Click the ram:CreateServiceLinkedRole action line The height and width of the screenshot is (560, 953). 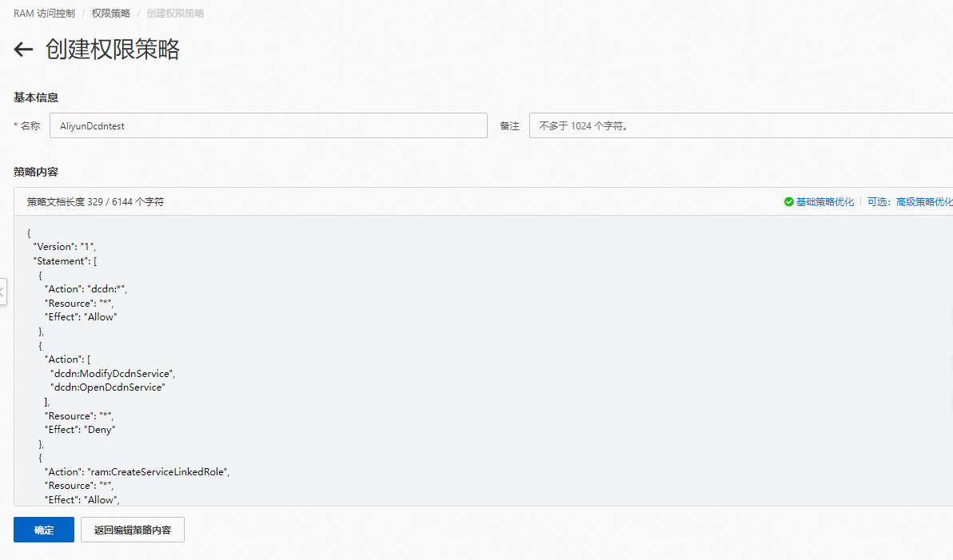pyautogui.click(x=138, y=472)
